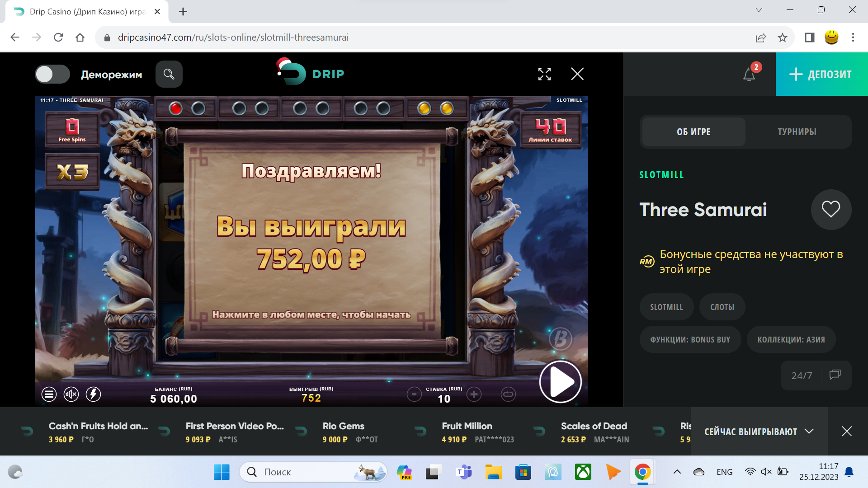The height and width of the screenshot is (488, 868).
Task: Decrease the bet with the minus button
Action: click(x=414, y=394)
